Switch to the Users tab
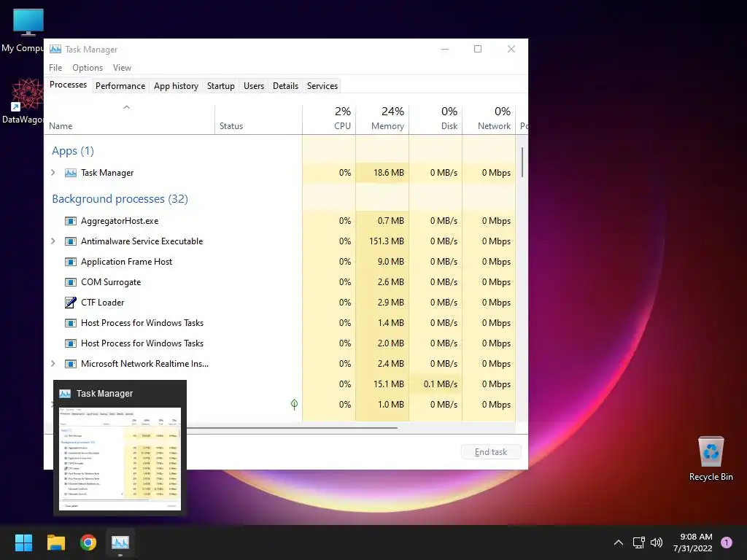 (253, 86)
